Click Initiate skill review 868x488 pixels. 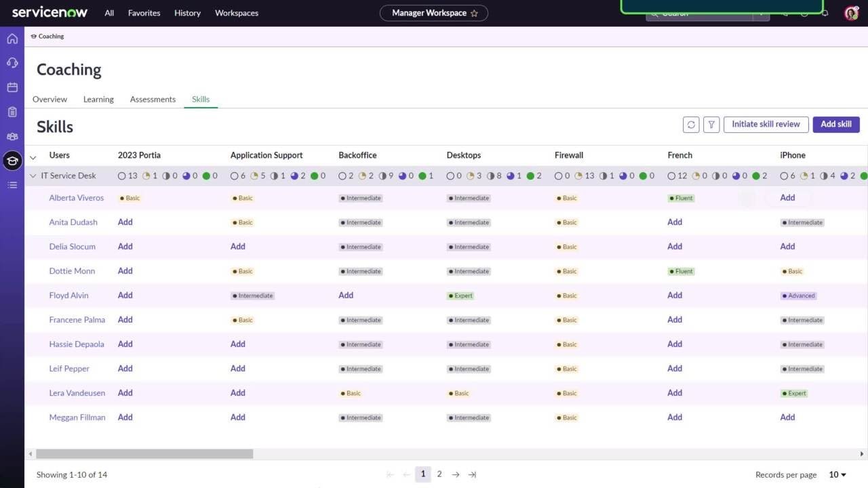pos(766,124)
